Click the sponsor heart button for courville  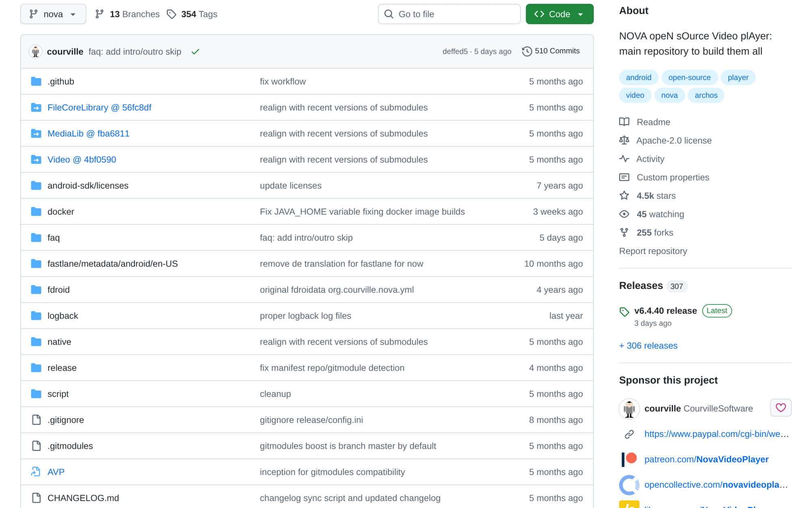780,408
